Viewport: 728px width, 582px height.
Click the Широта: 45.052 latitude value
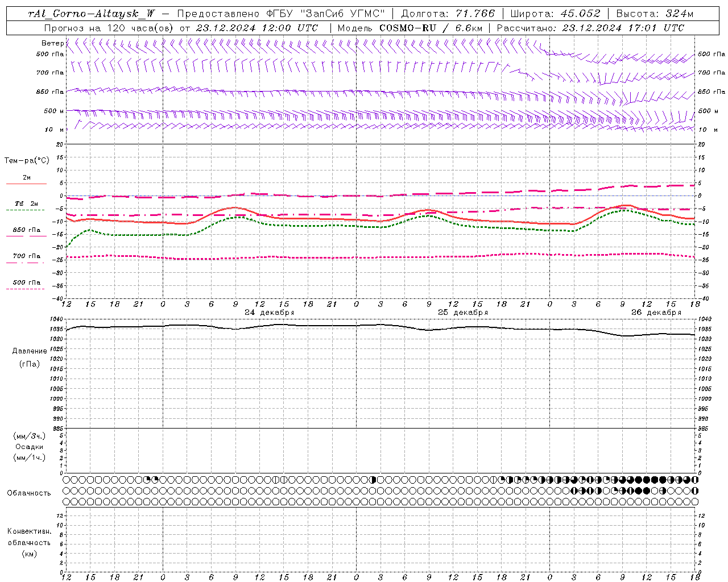click(x=555, y=14)
